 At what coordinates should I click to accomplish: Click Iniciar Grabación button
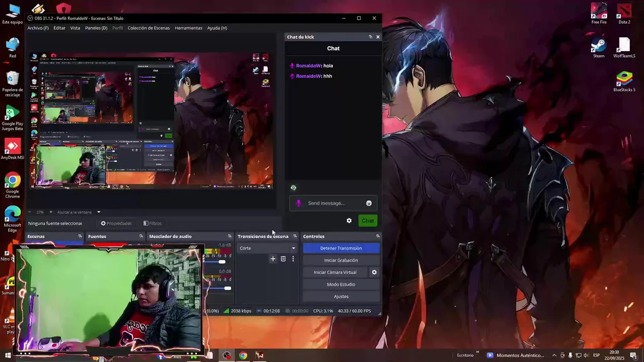(x=341, y=260)
